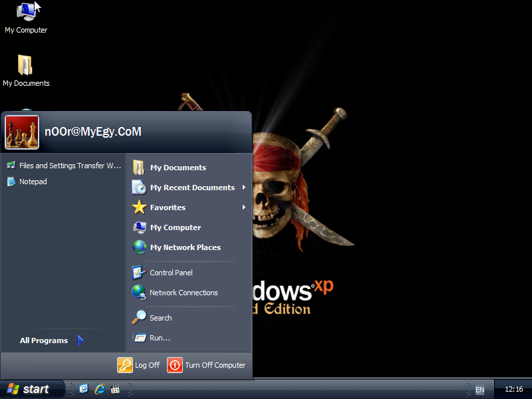The image size is (532, 399).
Task: Toggle the EN language indicator in the tray
Action: point(479,389)
